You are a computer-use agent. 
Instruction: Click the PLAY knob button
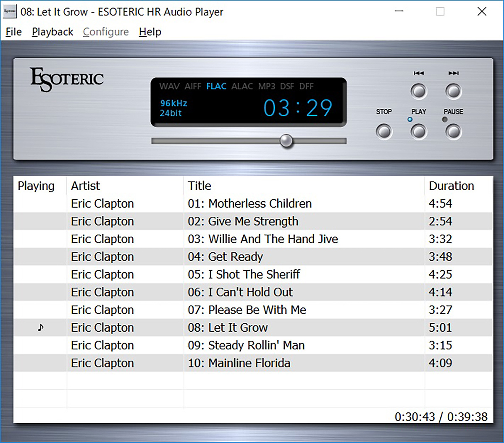pyautogui.click(x=419, y=132)
